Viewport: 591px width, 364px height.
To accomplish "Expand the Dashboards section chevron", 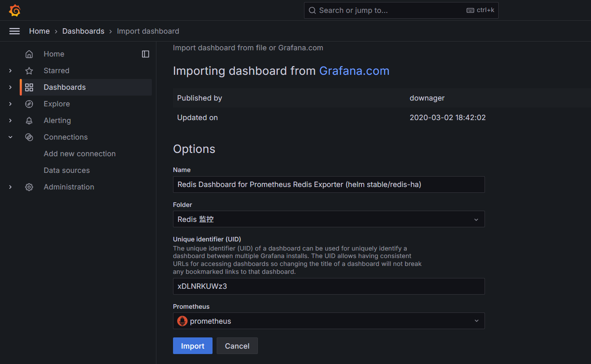I will pos(10,87).
